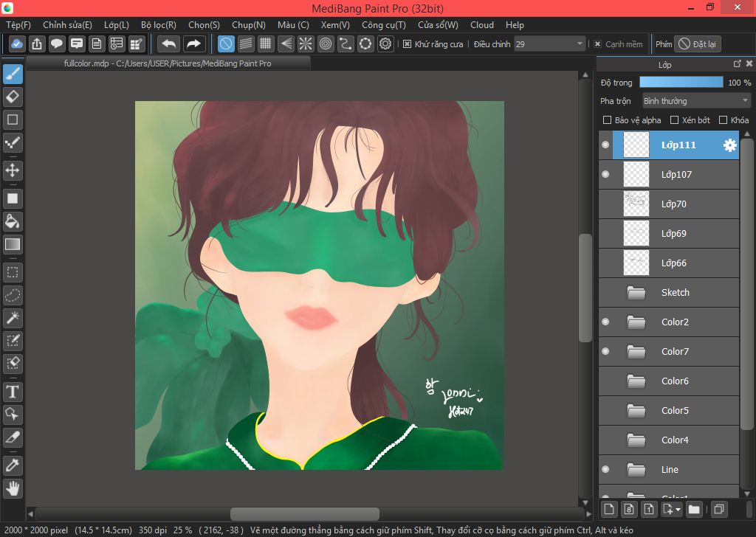Enable the concentric circle snap
756x537 pixels.
pyautogui.click(x=326, y=44)
